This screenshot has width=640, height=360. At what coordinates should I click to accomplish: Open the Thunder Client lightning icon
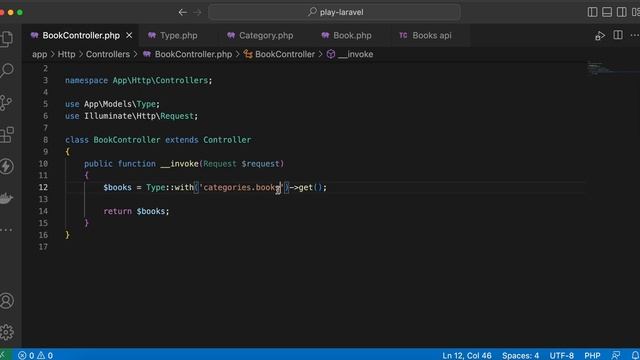7,166
